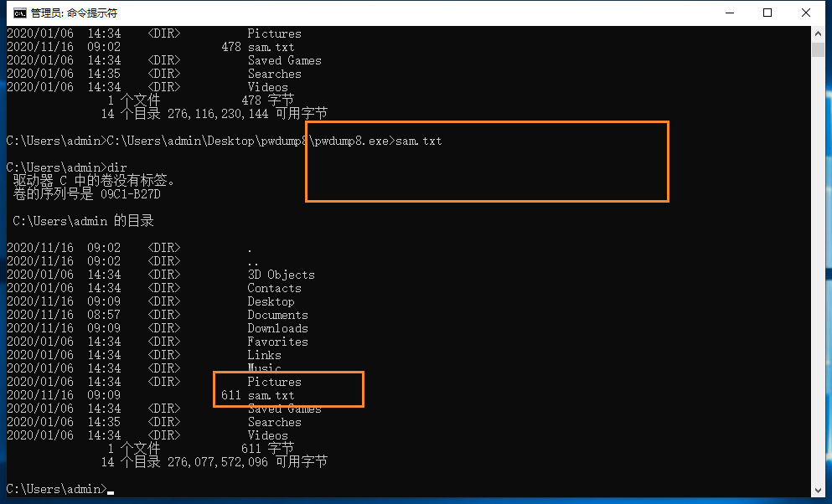Click the typed 'dir' command

point(117,167)
